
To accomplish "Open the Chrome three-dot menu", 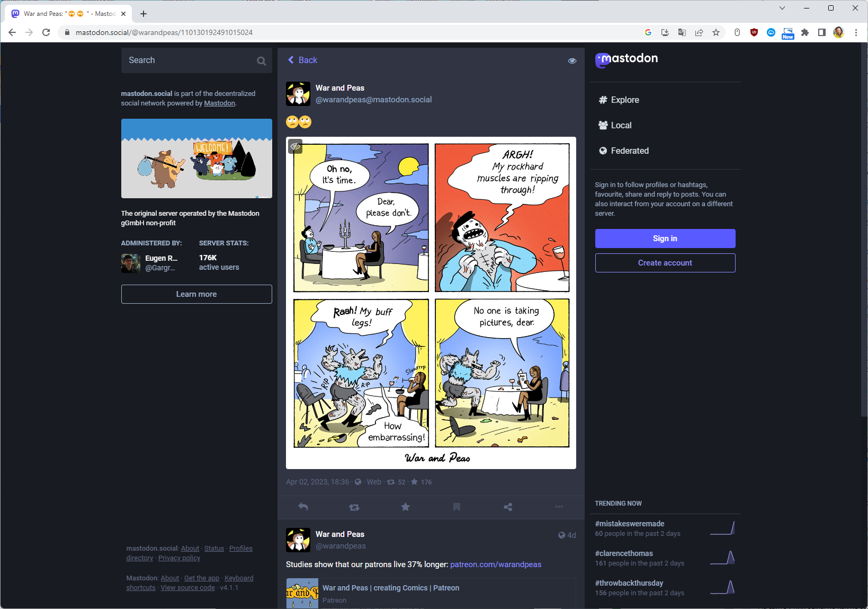I will pyautogui.click(x=856, y=32).
